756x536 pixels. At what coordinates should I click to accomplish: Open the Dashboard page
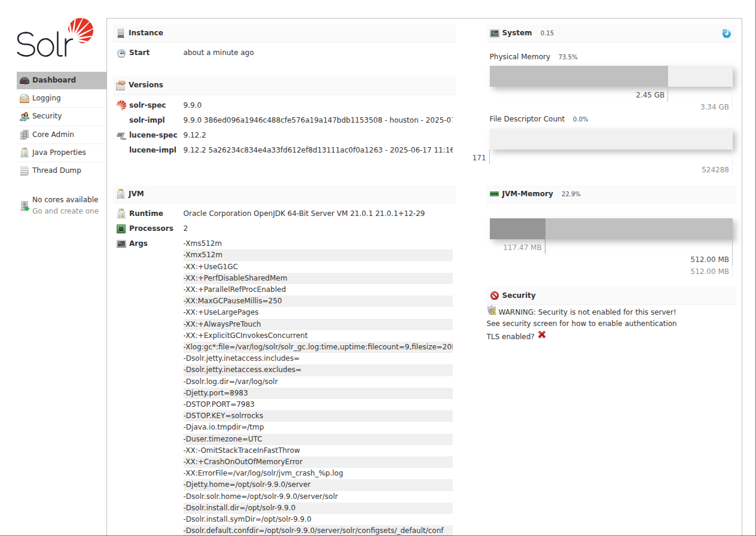[62, 80]
